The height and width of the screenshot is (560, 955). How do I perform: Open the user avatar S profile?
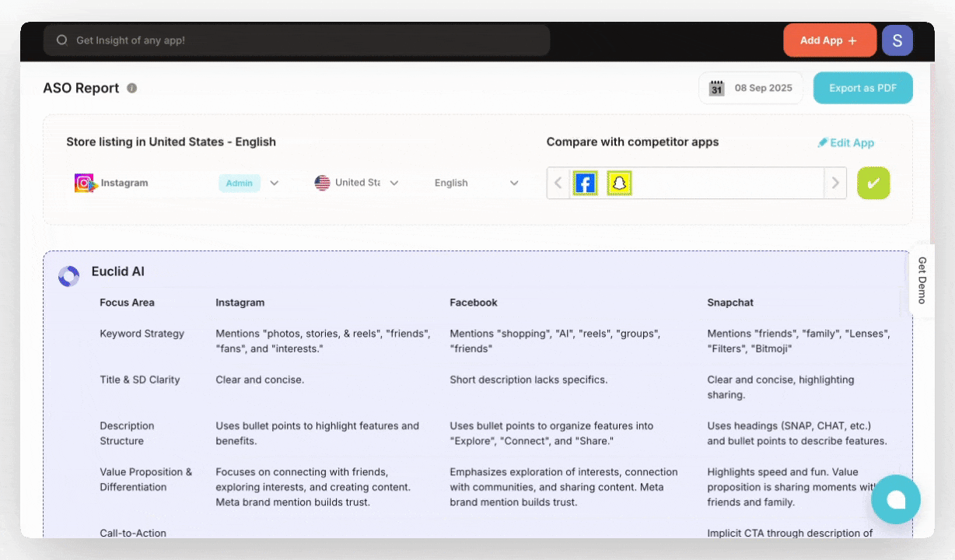click(897, 40)
